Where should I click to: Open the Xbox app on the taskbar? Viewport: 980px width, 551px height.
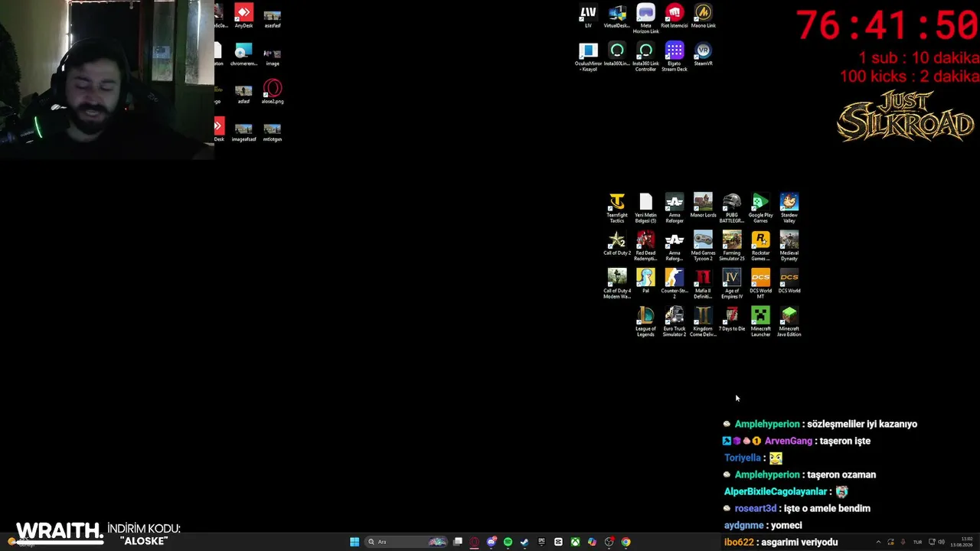coord(575,542)
